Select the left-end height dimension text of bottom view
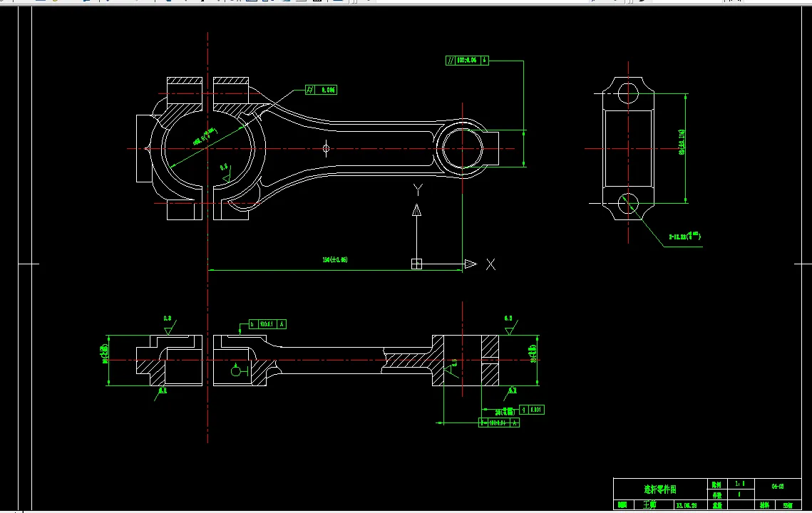The image size is (812, 513). click(x=105, y=354)
